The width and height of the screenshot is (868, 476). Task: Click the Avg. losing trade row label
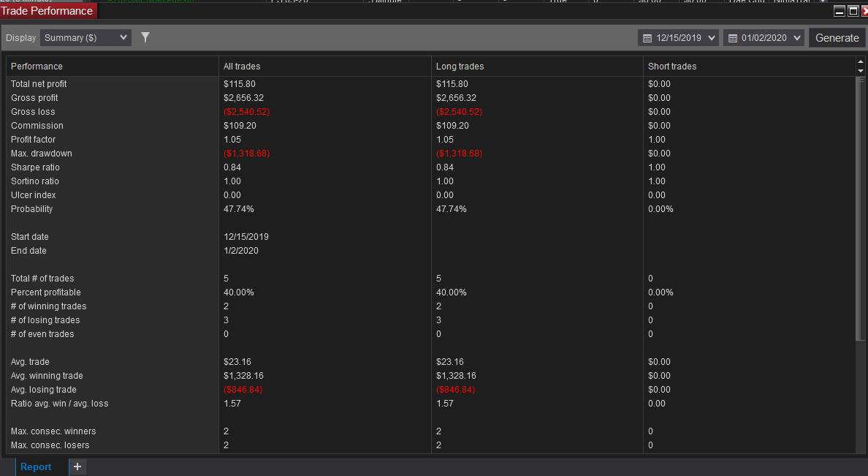pyautogui.click(x=44, y=389)
